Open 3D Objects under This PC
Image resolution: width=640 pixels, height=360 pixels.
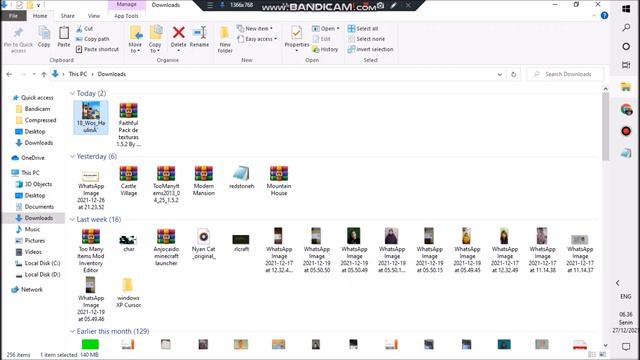(x=34, y=184)
